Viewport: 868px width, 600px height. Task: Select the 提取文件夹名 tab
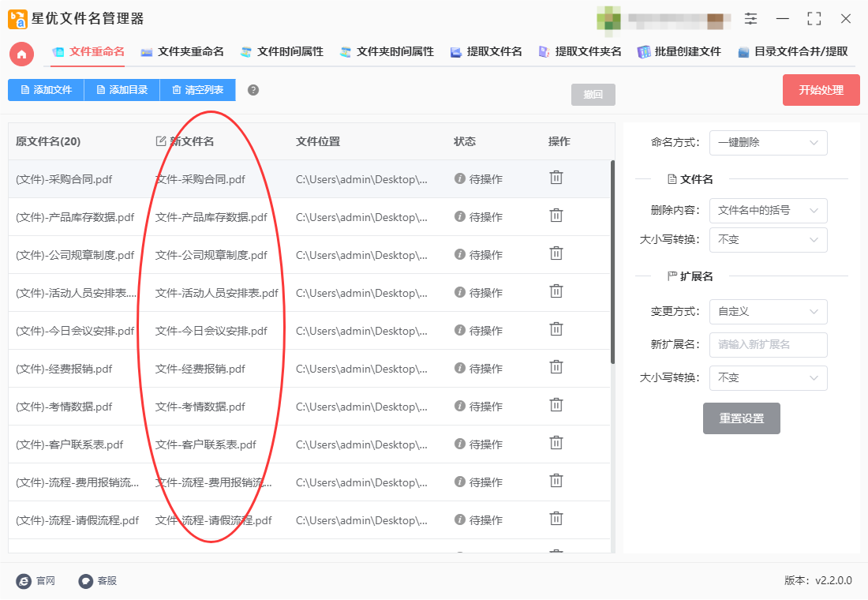coord(580,52)
